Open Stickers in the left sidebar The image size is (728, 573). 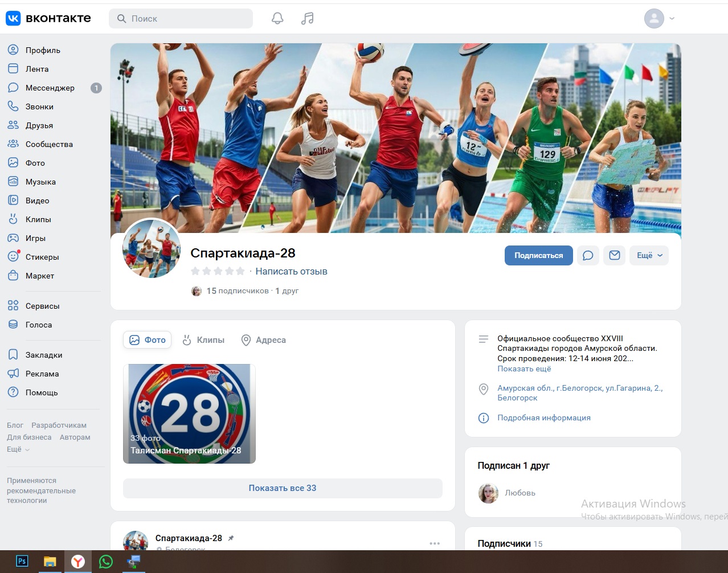pos(42,257)
